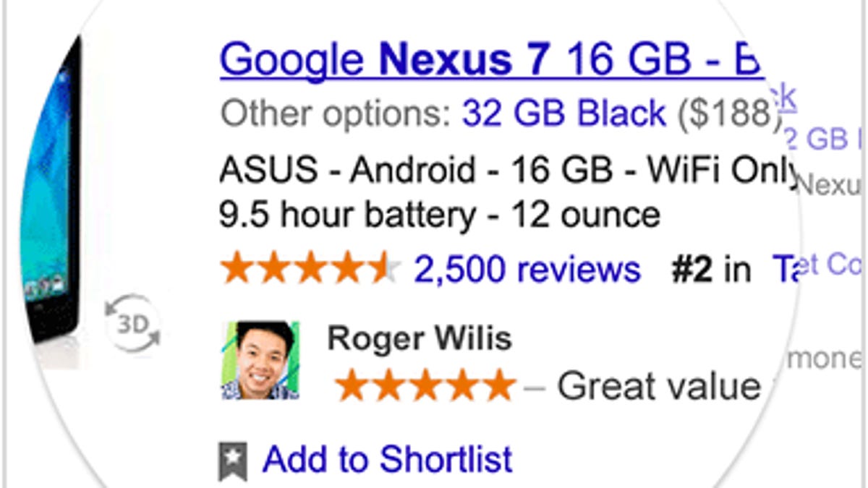Click the ASUS - Android - 16 GB specs line

pyautogui.click(x=508, y=171)
